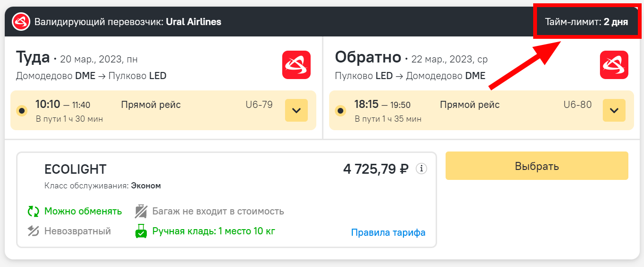This screenshot has height=267, width=644.
Task: Click the Ural Airlines logo in header
Action: [x=21, y=22]
